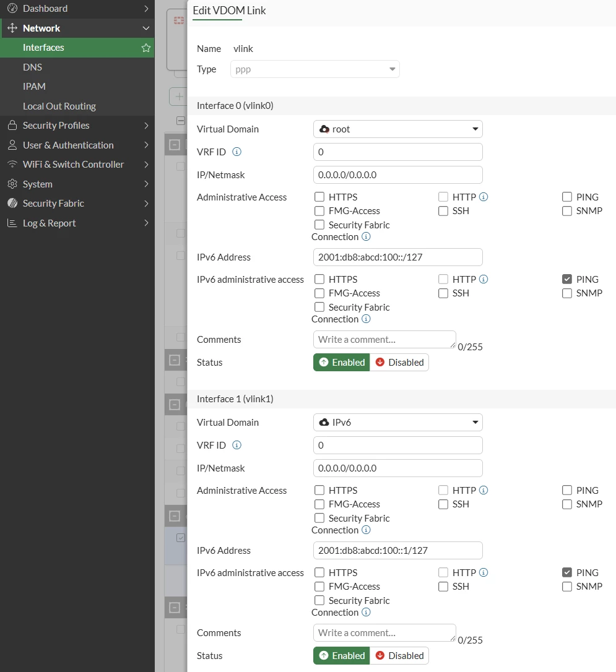616x672 pixels.
Task: Click Interface 0 VRF ID field
Action: (398, 152)
